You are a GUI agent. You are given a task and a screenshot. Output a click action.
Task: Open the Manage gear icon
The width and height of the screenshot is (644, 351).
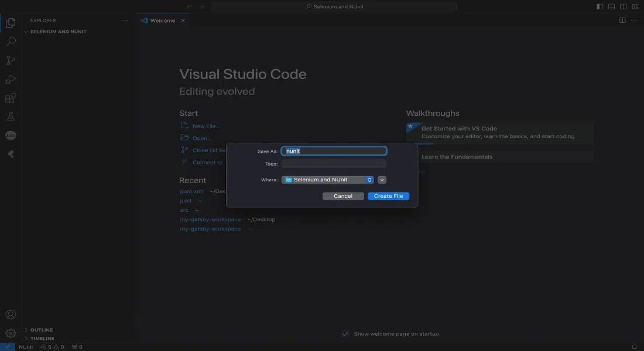[11, 333]
